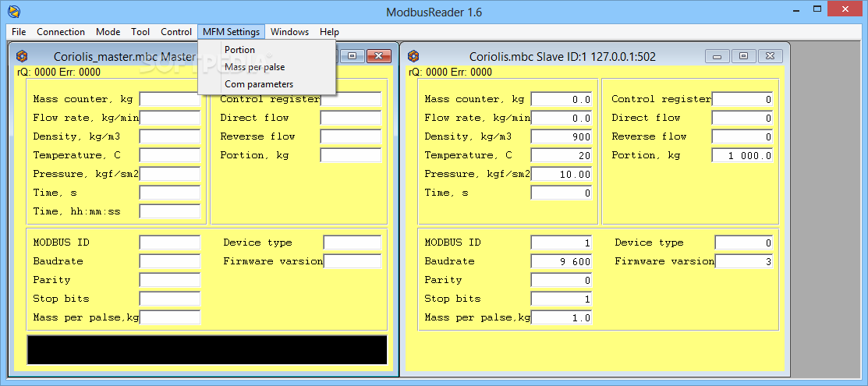The image size is (868, 386).
Task: Click the Coriolis.mbc Slave window icon
Action: (x=413, y=56)
